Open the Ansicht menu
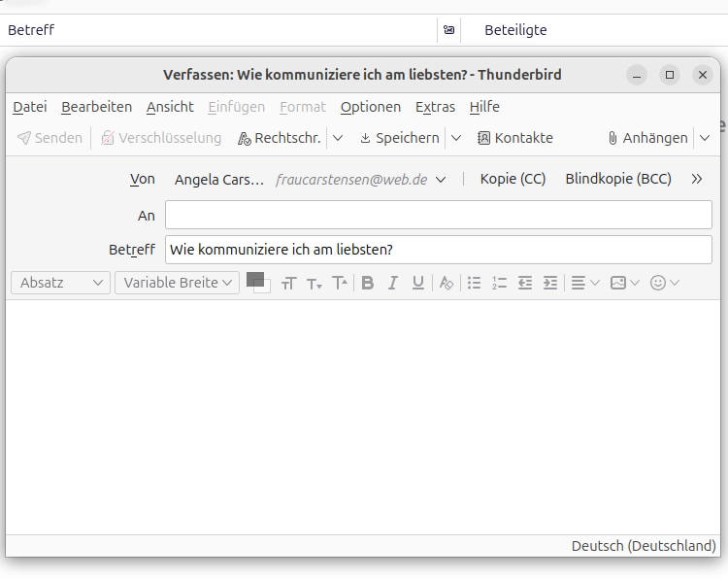This screenshot has width=728, height=579. pyautogui.click(x=170, y=107)
